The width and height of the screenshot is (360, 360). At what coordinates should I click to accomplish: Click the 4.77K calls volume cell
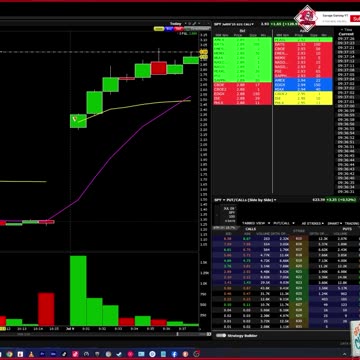point(265,255)
